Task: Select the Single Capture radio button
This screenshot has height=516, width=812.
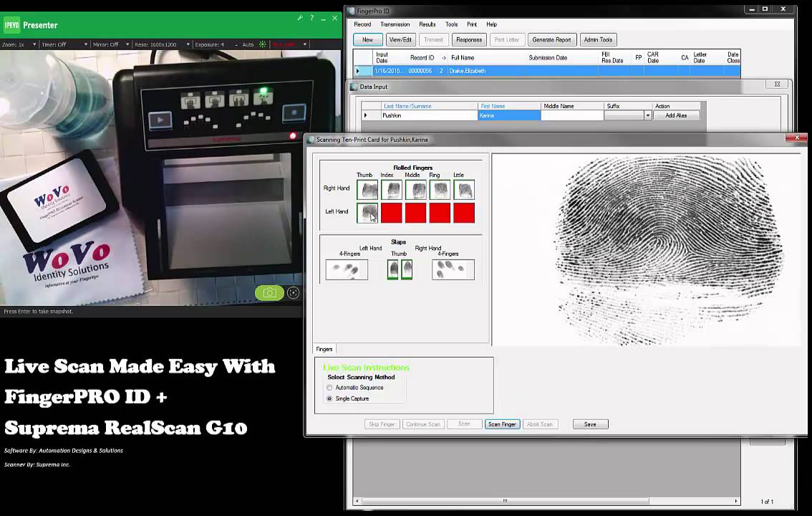Action: (329, 398)
